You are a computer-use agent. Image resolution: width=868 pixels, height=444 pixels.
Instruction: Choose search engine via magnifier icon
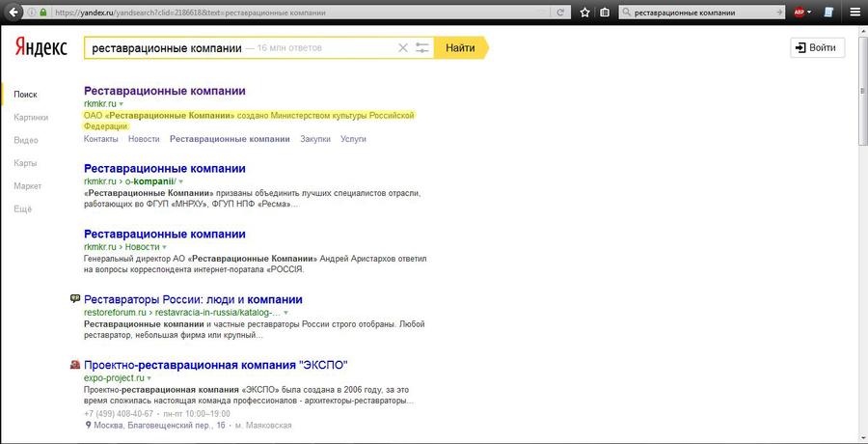click(x=627, y=13)
